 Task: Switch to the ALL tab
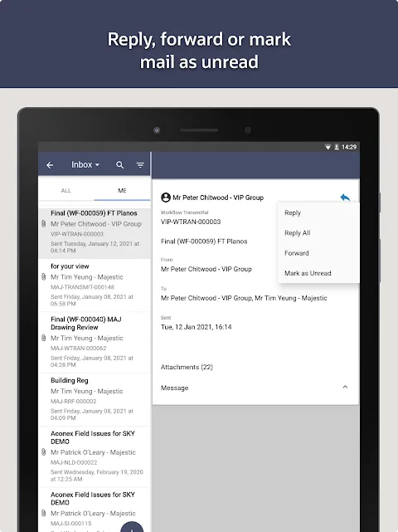pos(66,190)
